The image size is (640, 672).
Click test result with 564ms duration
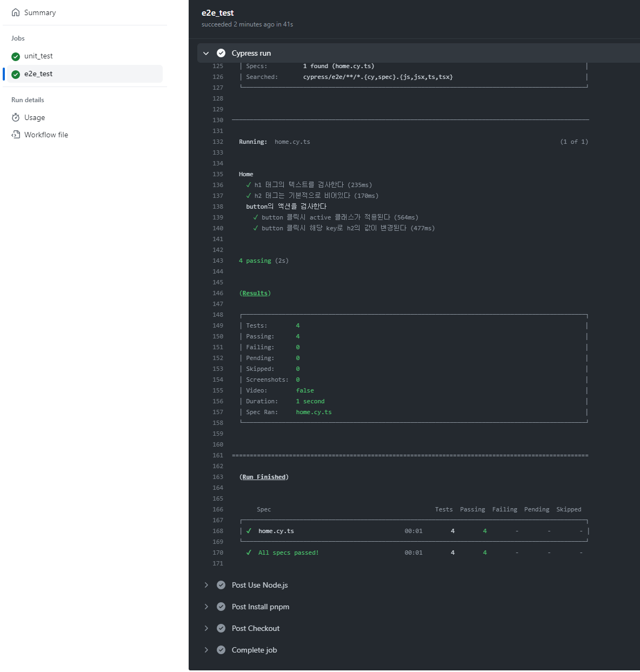click(335, 217)
